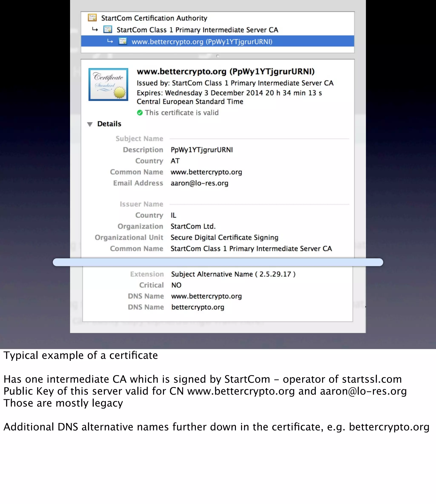Click 'Secure Digital Certificate Signing' organizational unit value
436x504 pixels.
click(x=224, y=237)
